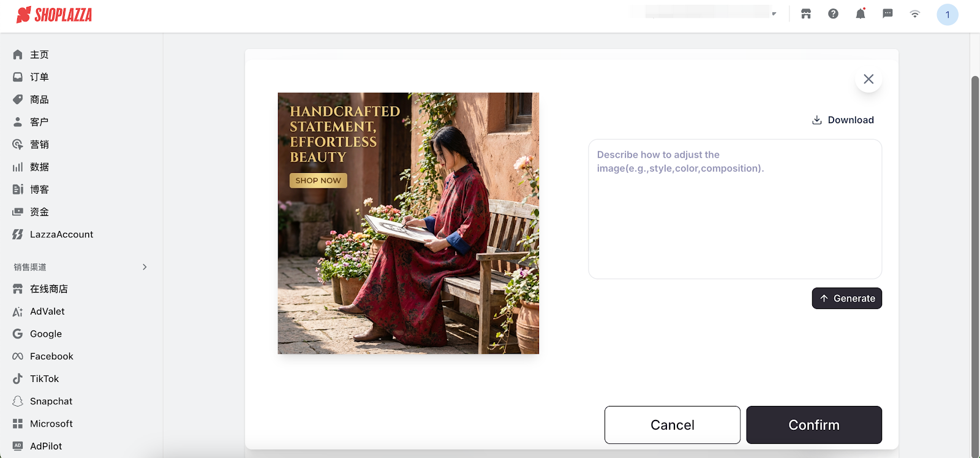This screenshot has height=458, width=980.
Task: Open the AdValet channel
Action: (x=47, y=311)
